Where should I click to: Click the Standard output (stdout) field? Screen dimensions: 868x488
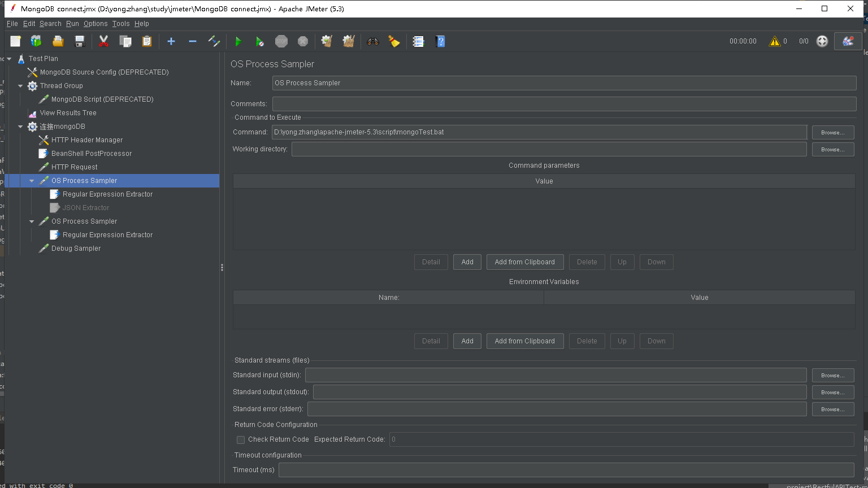[559, 392]
